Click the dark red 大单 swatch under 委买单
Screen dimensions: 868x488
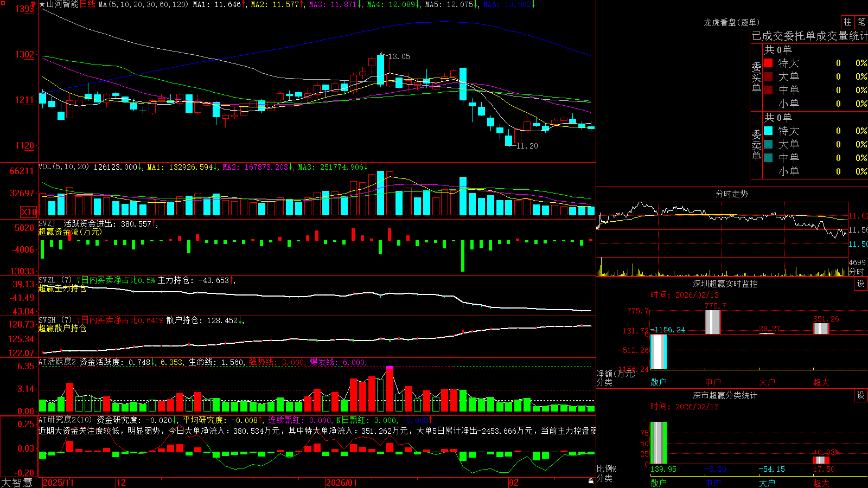tap(768, 76)
